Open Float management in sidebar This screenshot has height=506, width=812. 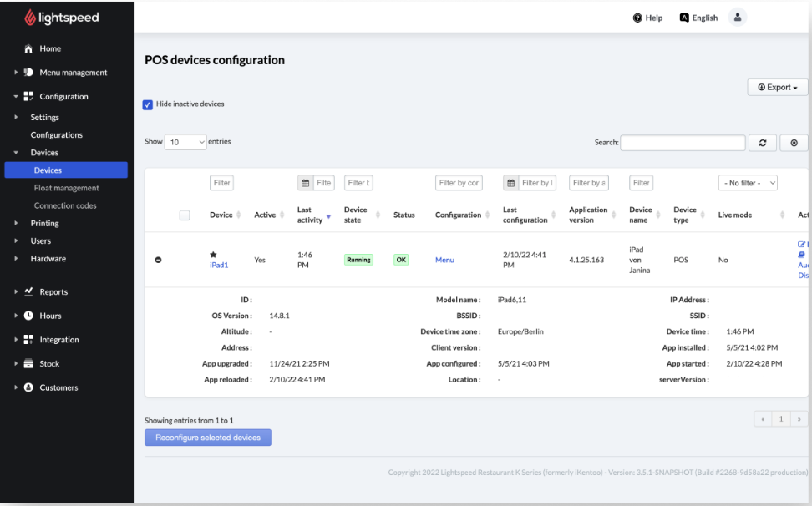(66, 188)
